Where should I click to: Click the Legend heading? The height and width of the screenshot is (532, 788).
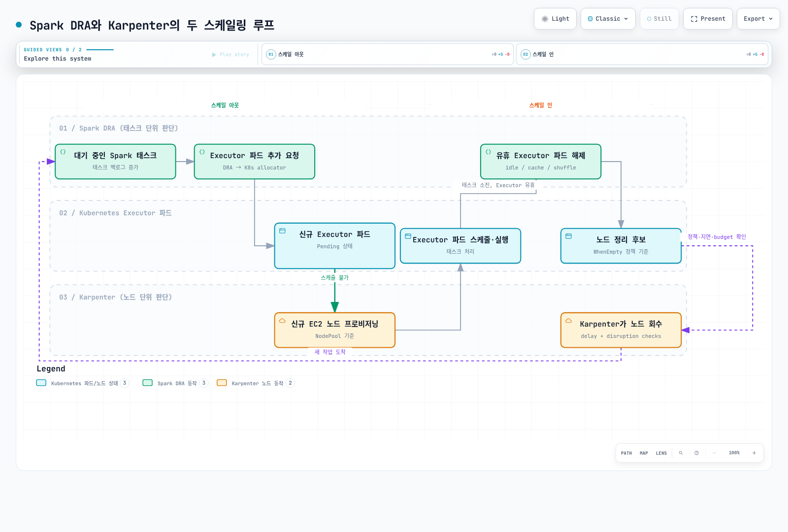(x=51, y=369)
